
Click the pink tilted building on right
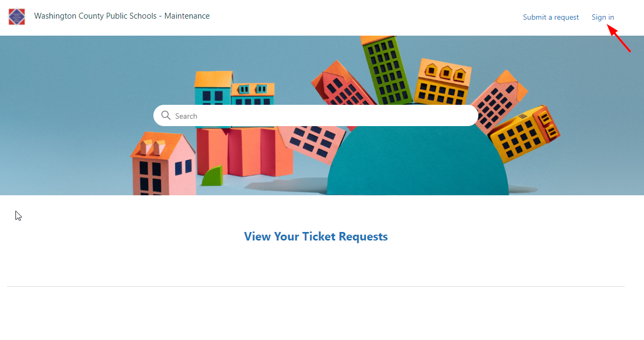[499, 98]
